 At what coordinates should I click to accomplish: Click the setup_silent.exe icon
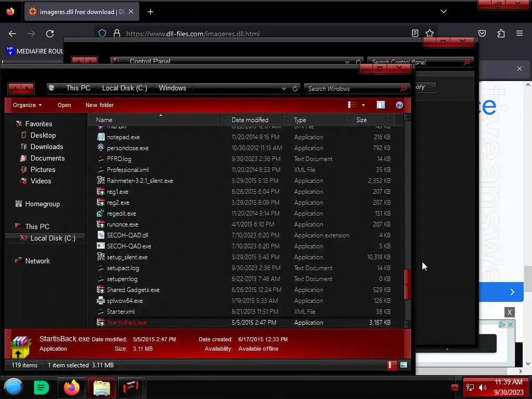[101, 257]
